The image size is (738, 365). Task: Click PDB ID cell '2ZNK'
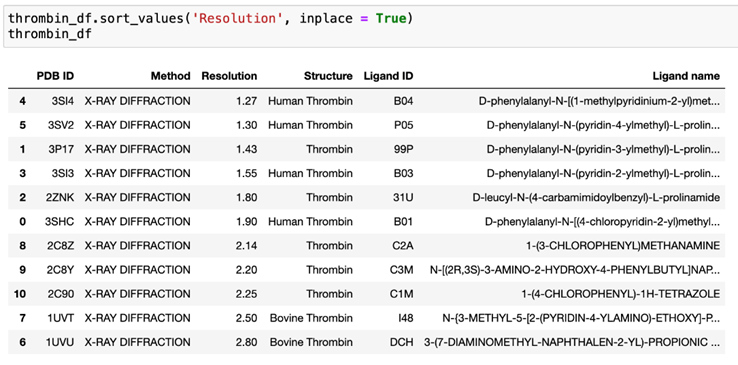pos(60,198)
